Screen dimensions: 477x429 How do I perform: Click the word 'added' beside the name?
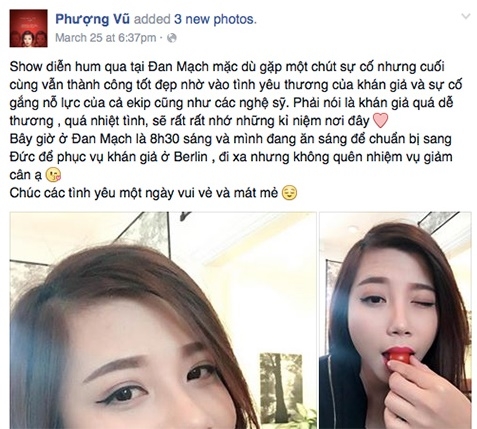click(152, 19)
